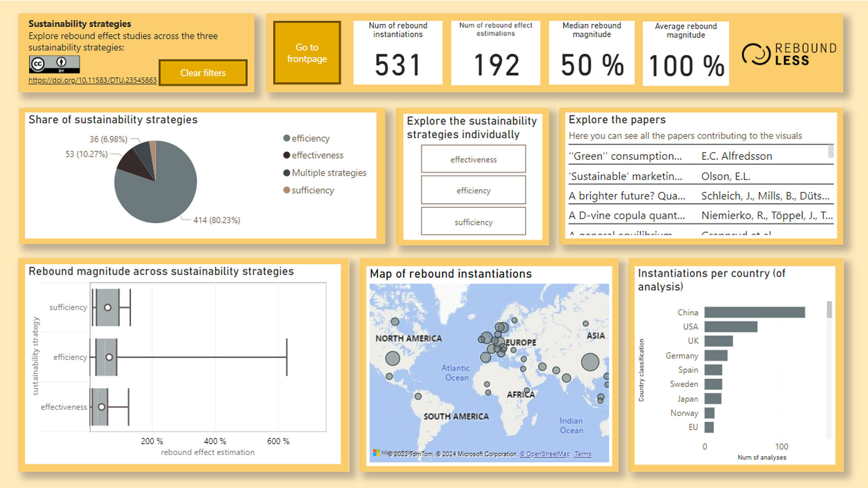
Task: Click the Clear filters button
Action: click(x=203, y=73)
